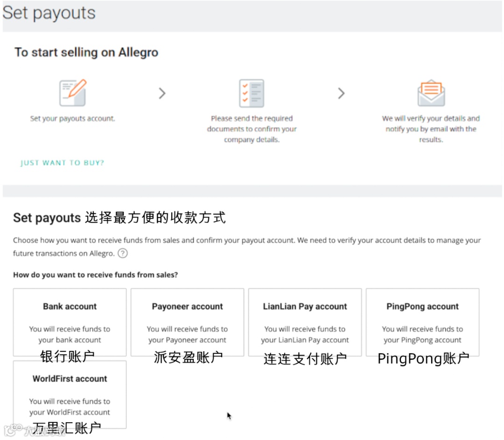
Task: Choose the Payoneer account payout card
Action: coord(188,322)
